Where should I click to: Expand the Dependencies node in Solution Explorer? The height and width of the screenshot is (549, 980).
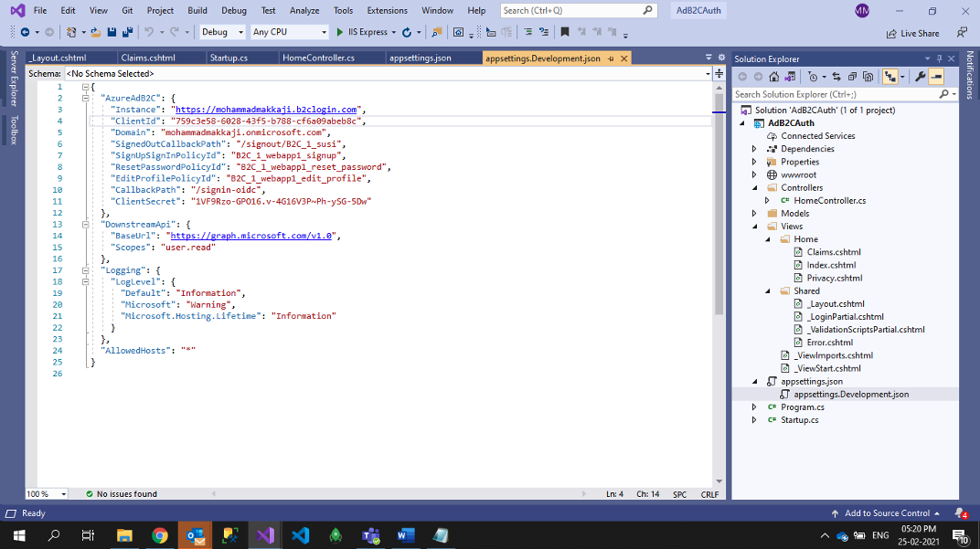pyautogui.click(x=754, y=149)
